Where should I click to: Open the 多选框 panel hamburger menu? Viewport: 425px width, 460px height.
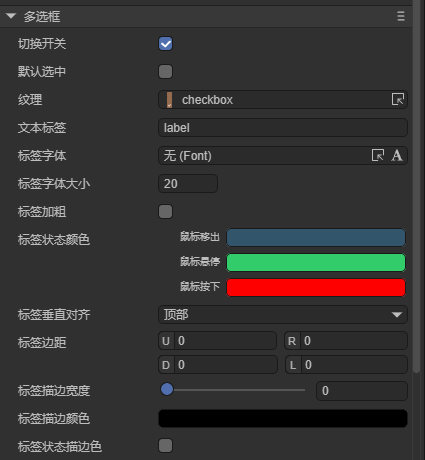coord(401,16)
